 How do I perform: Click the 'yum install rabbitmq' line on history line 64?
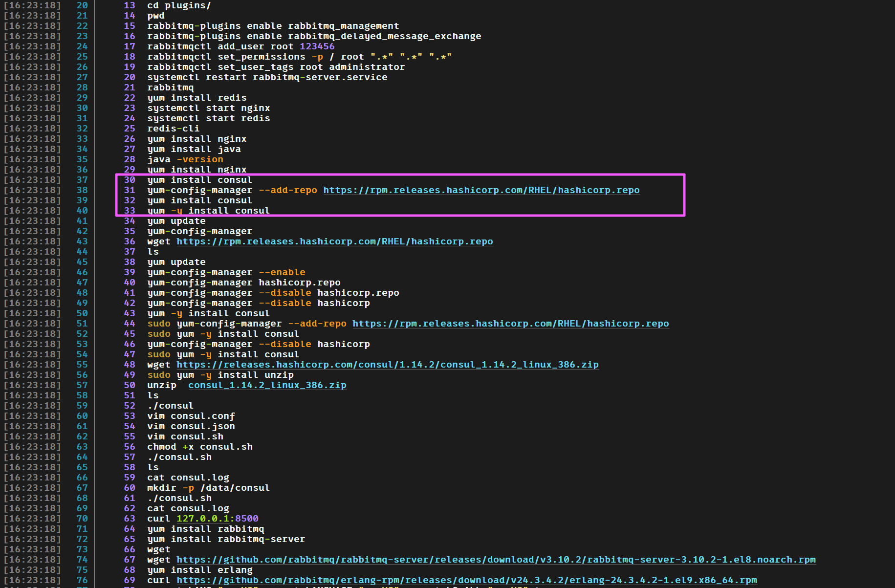[x=206, y=529]
